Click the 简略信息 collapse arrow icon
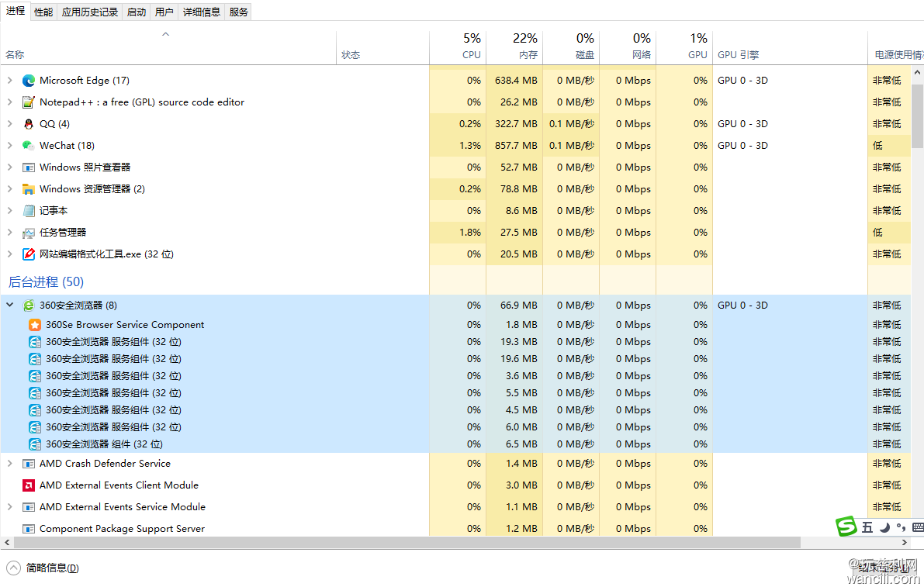The image size is (924, 587). tap(13, 568)
